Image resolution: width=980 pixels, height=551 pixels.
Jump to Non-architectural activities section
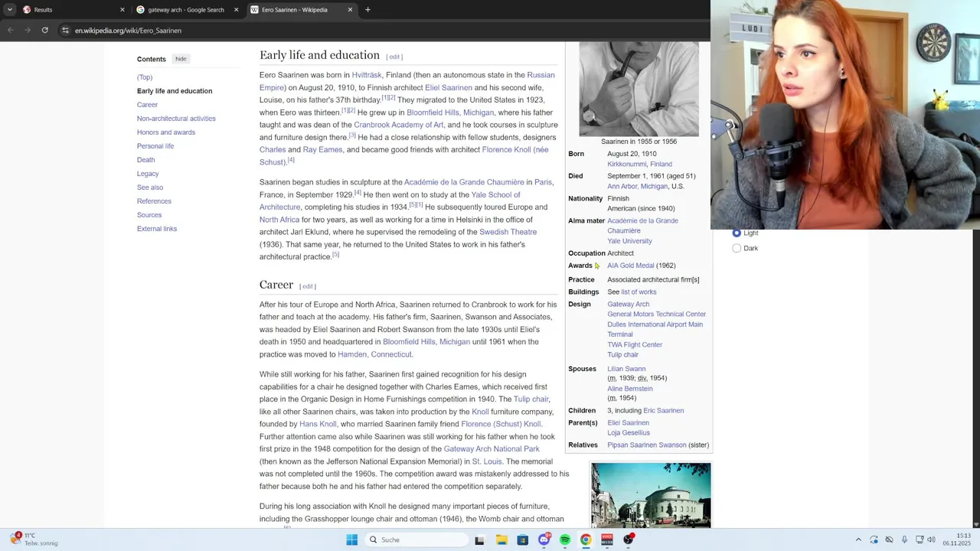[x=176, y=119]
